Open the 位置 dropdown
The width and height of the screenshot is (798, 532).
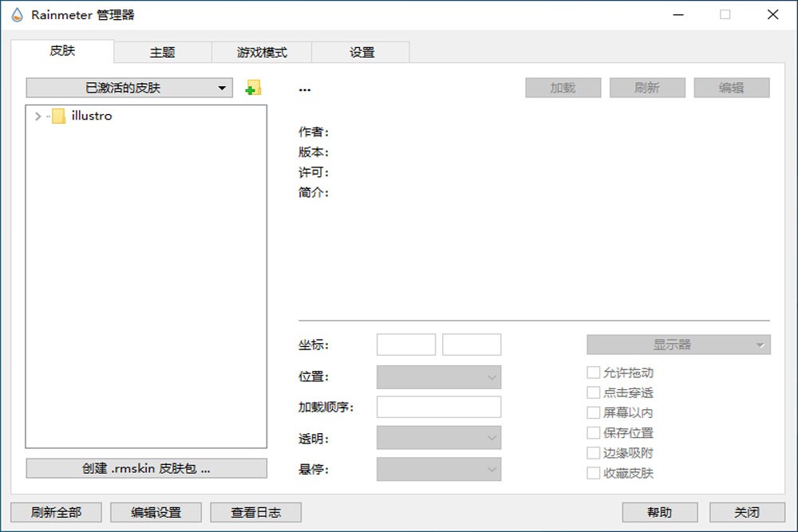(x=438, y=376)
